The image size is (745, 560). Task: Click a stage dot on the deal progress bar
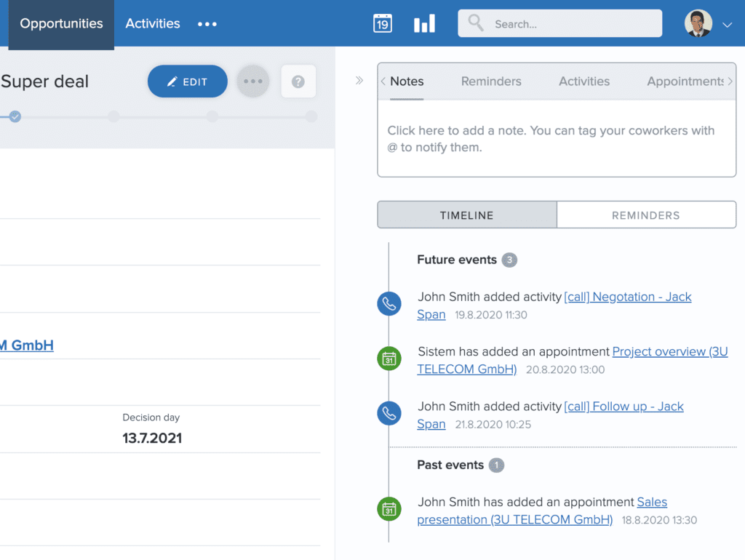pos(114,116)
